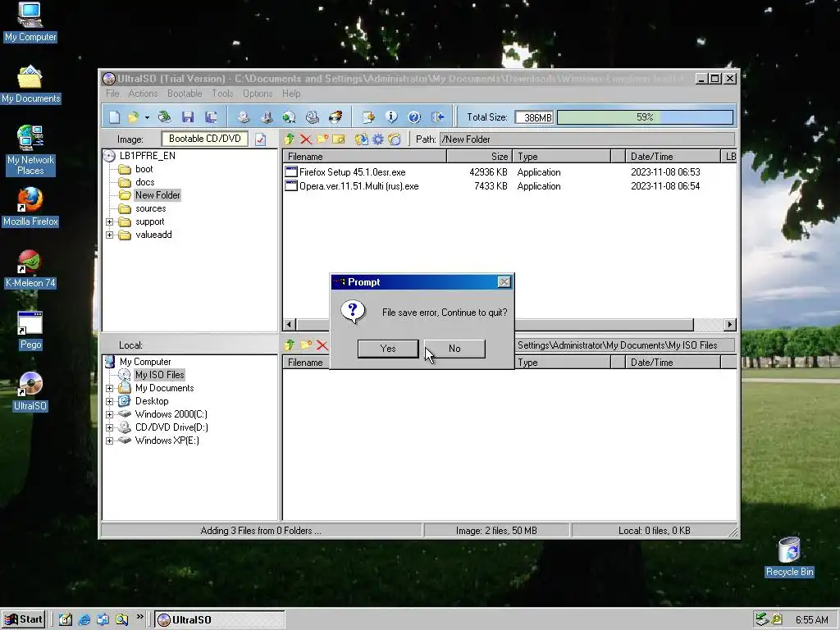Click the Exit door-arrow toolbar icon
Screen dimensions: 840x630
coord(438,116)
